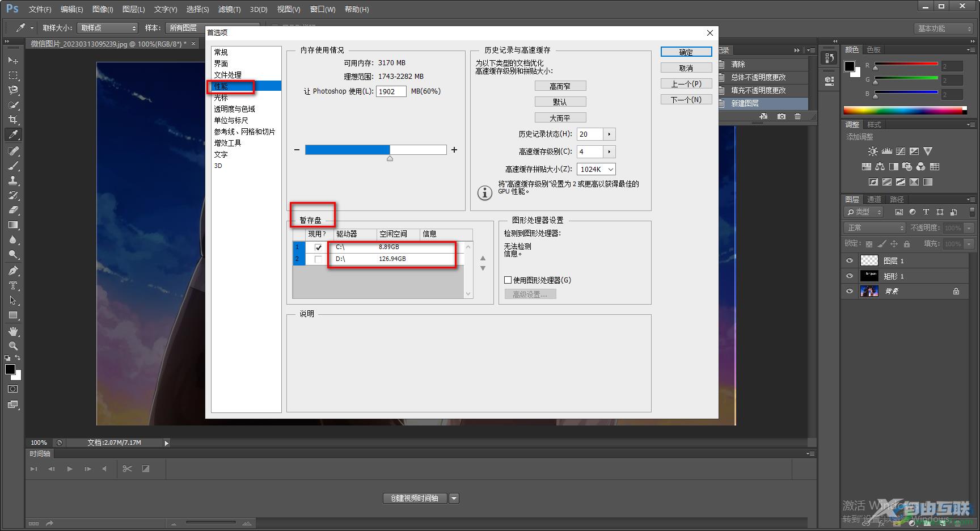The width and height of the screenshot is (980, 531).
Task: Open 取样大小 dropdown 取样点
Action: click(107, 28)
